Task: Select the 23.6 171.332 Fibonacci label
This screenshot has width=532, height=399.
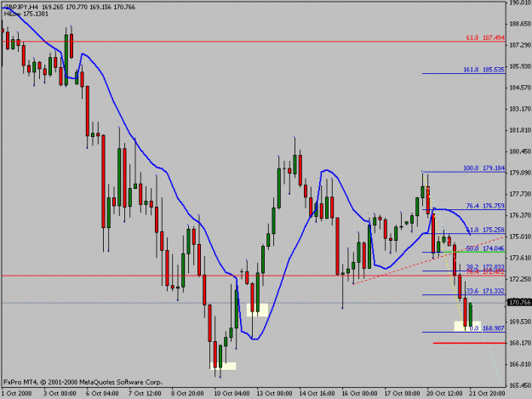Action: [485, 291]
